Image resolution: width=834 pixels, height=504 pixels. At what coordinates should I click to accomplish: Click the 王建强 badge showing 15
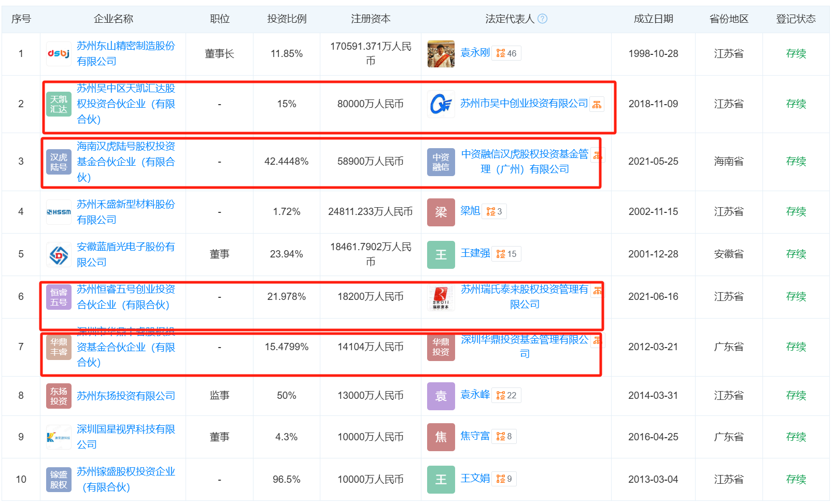click(506, 254)
